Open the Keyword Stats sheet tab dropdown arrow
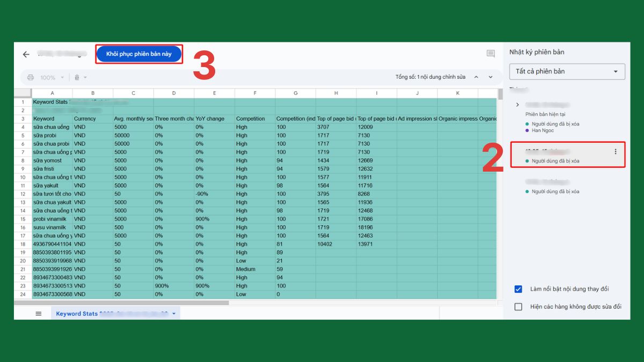Image resolution: width=644 pixels, height=362 pixels. point(174,313)
